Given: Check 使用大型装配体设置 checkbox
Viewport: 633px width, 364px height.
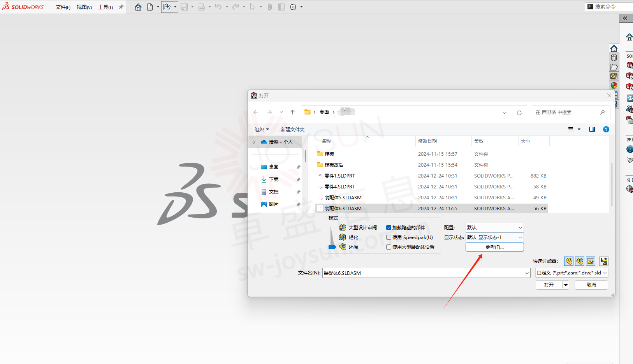Looking at the screenshot, I should (x=389, y=247).
